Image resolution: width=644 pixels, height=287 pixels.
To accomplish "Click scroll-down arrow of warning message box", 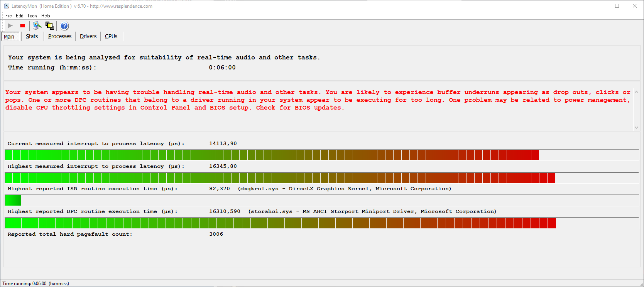I will click(636, 127).
